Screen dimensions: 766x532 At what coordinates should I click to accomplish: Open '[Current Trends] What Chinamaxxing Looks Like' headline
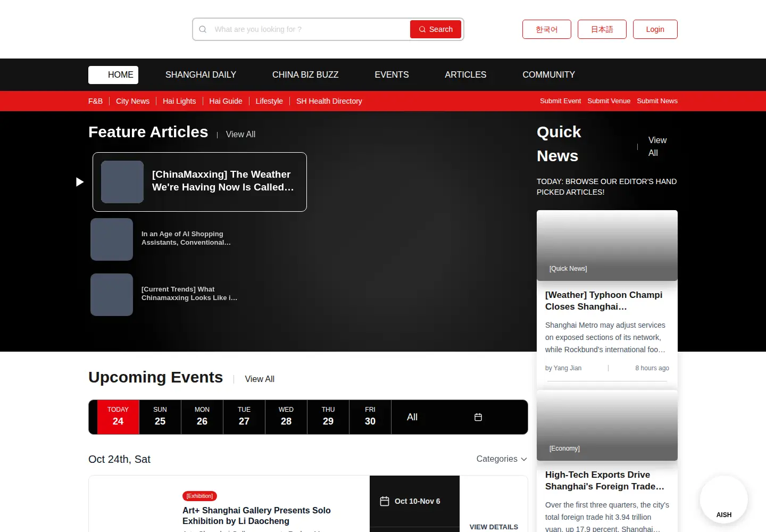coord(189,294)
